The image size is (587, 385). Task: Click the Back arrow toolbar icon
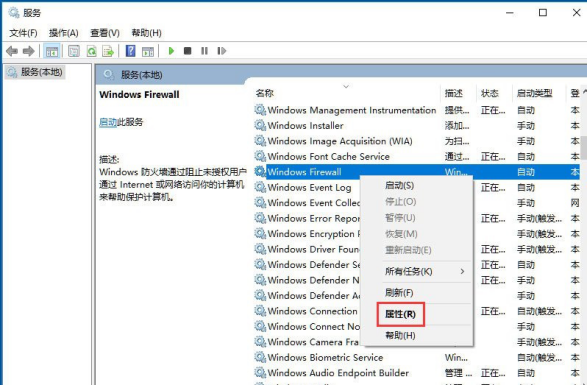coord(12,51)
